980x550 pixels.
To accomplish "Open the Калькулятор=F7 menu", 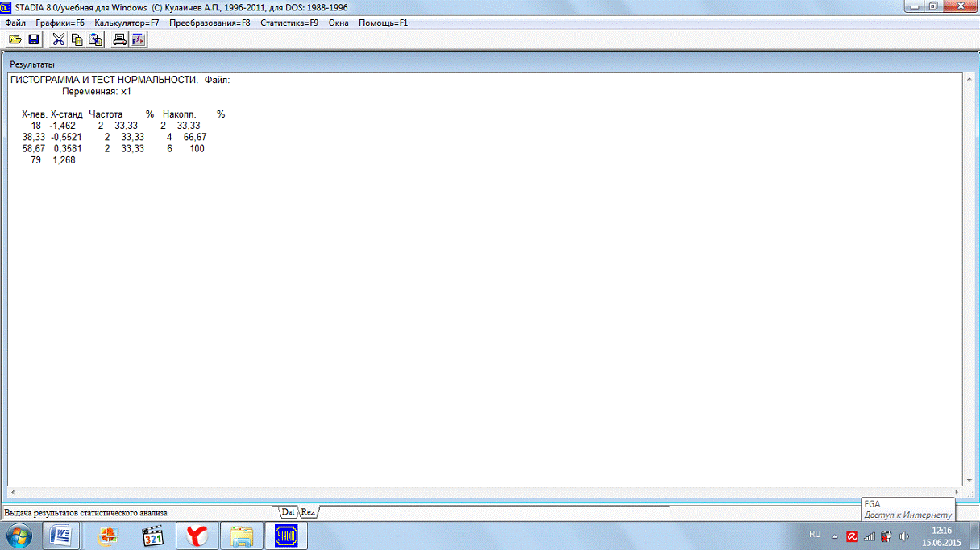I will pyautogui.click(x=127, y=23).
